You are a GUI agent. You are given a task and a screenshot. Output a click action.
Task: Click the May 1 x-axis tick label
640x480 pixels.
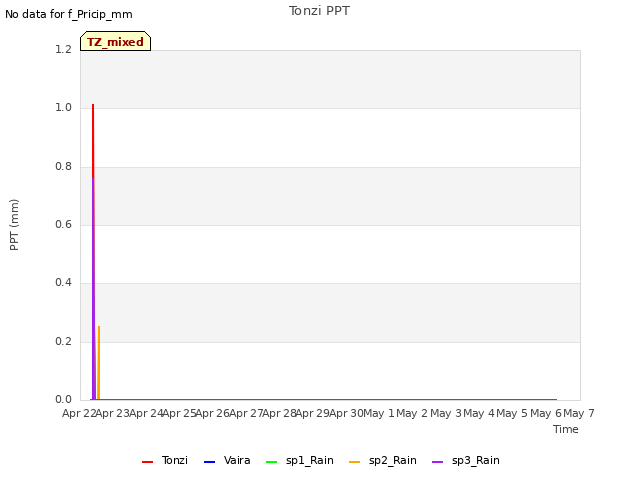click(x=379, y=413)
